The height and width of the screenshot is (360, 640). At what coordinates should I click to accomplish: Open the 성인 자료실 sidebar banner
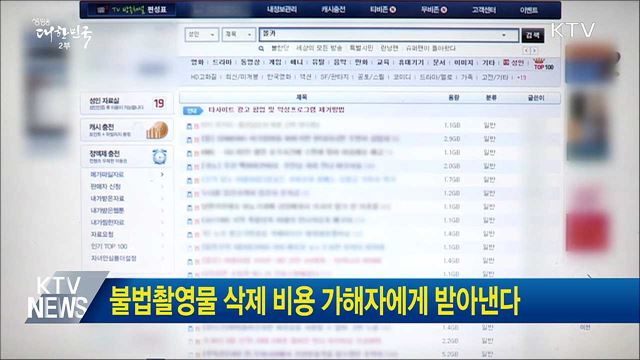[x=127, y=103]
